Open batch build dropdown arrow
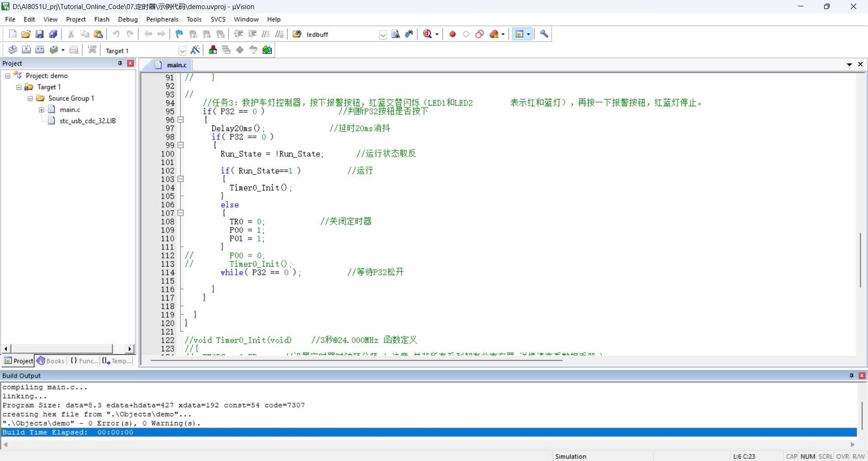The height and width of the screenshot is (461, 868). [63, 50]
